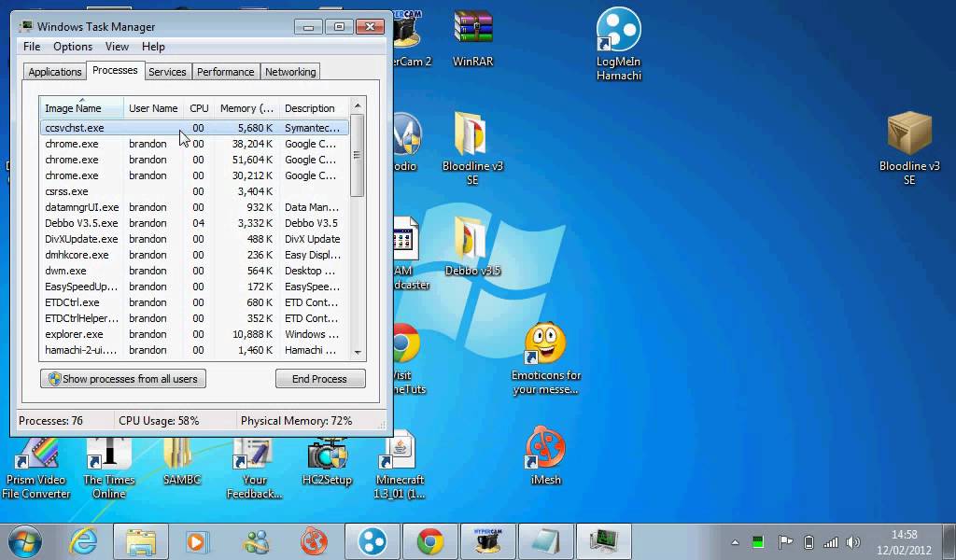Screen dimensions: 956x560
Task: Click the volume speaker tray icon
Action: click(853, 542)
